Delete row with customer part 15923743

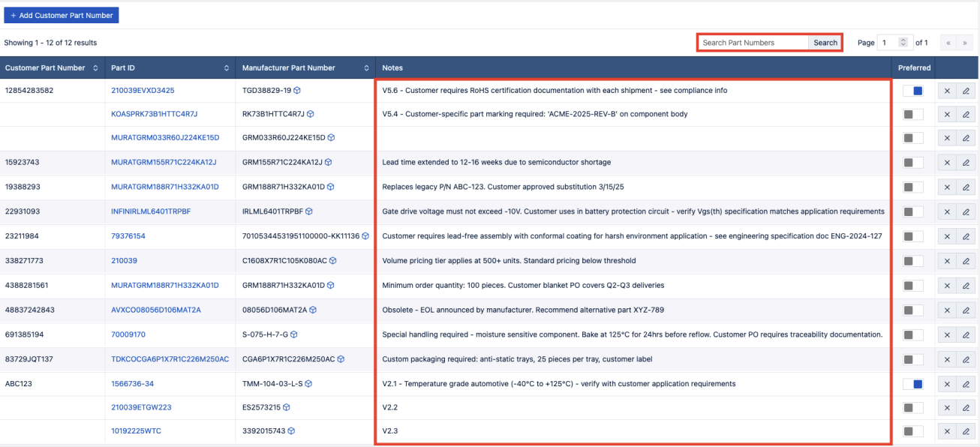[947, 163]
